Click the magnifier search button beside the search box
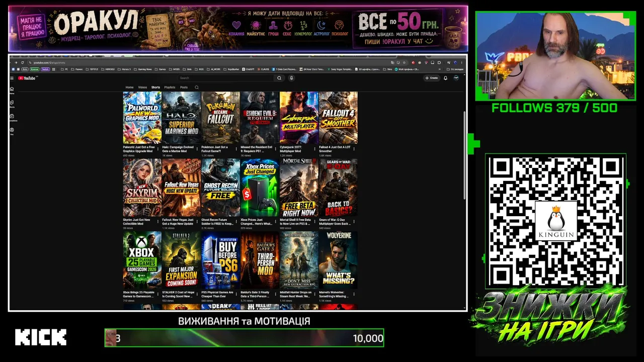 tap(279, 78)
